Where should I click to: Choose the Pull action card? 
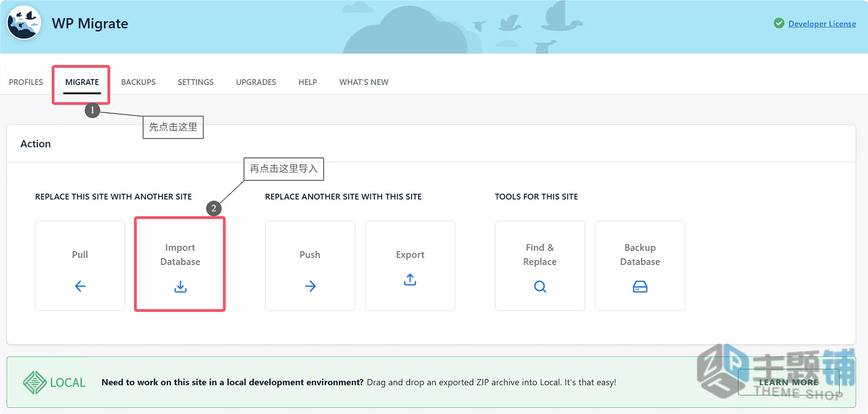pyautogui.click(x=80, y=266)
